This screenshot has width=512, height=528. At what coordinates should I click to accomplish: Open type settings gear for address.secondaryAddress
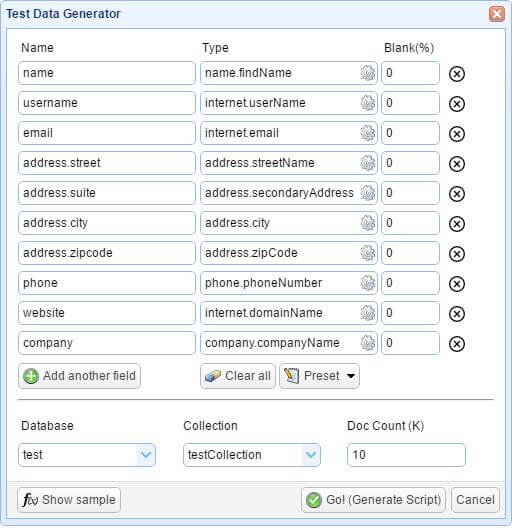pos(367,193)
